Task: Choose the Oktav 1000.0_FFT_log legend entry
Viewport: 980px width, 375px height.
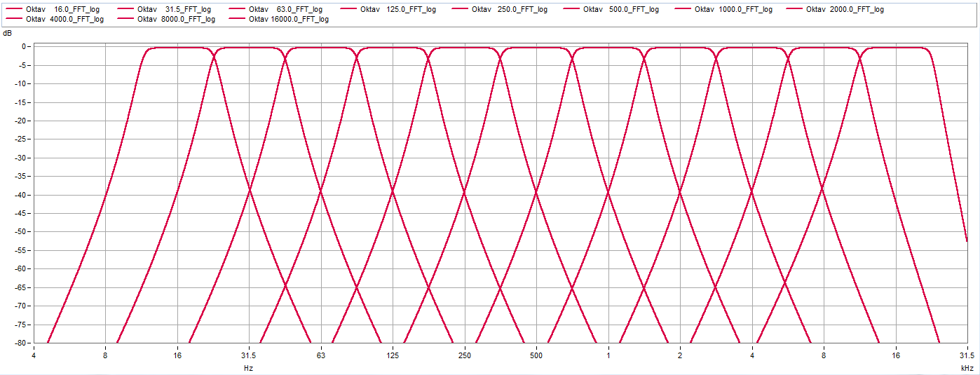Action: point(733,9)
